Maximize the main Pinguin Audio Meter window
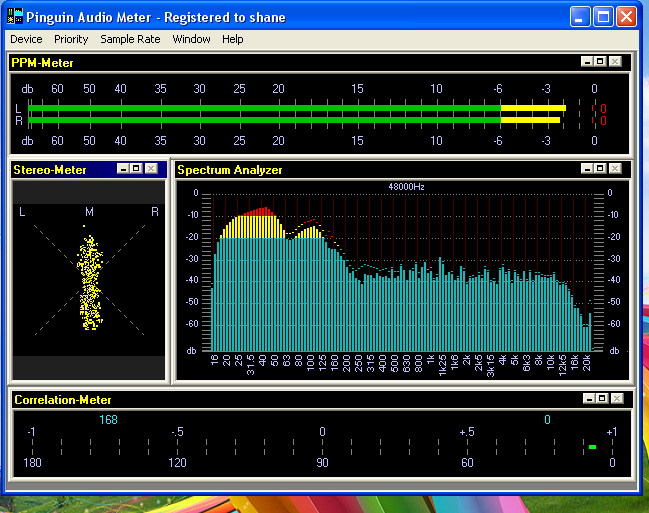The height and width of the screenshot is (513, 649). 603,17
